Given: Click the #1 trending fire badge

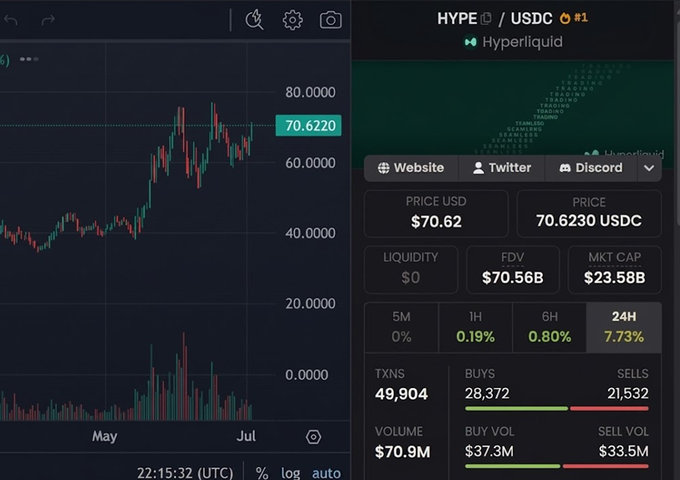Looking at the screenshot, I should click(574, 18).
